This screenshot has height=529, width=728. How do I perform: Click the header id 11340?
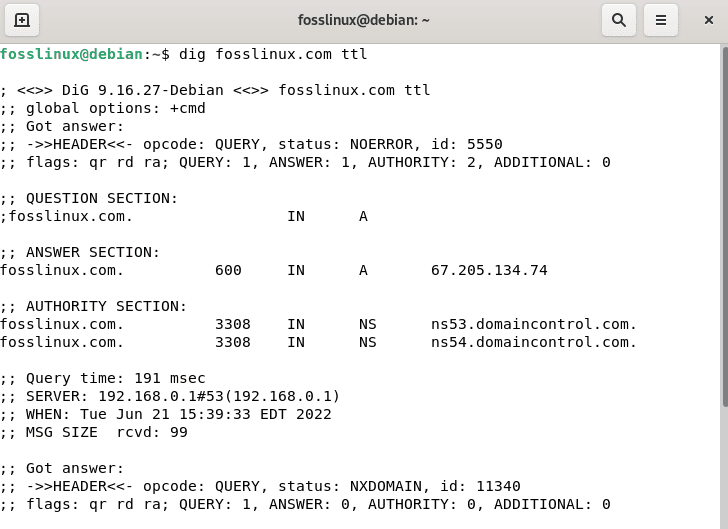click(480, 486)
